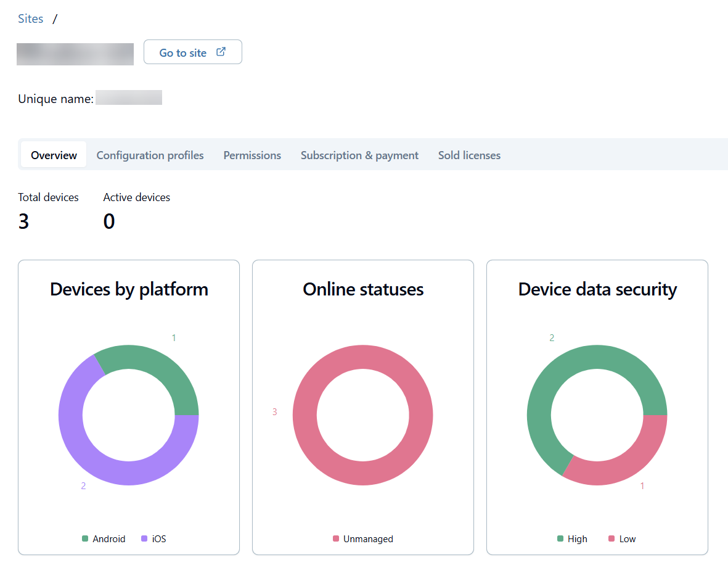Switch to the Configuration profiles tab
This screenshot has width=728, height=565.
coord(150,155)
